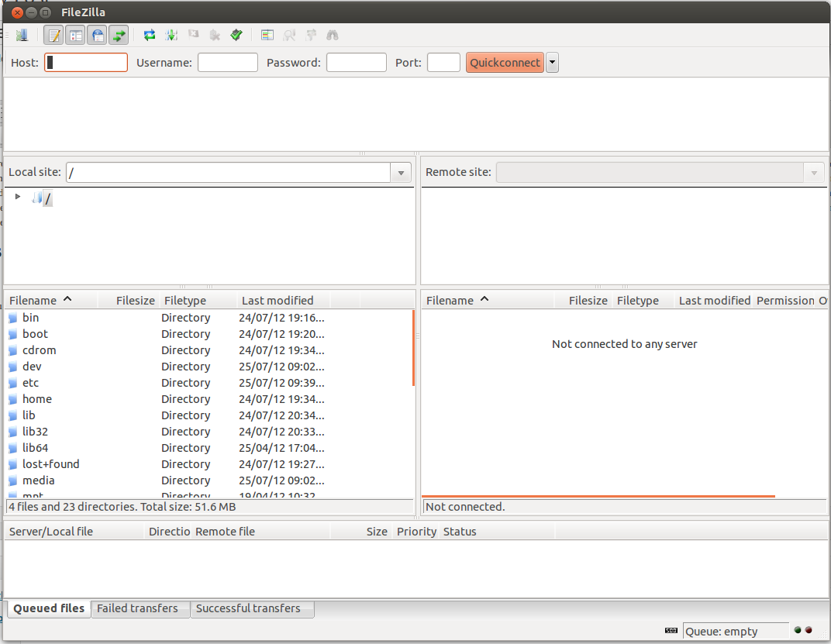Switch to the Successful transfers tab

click(x=248, y=608)
